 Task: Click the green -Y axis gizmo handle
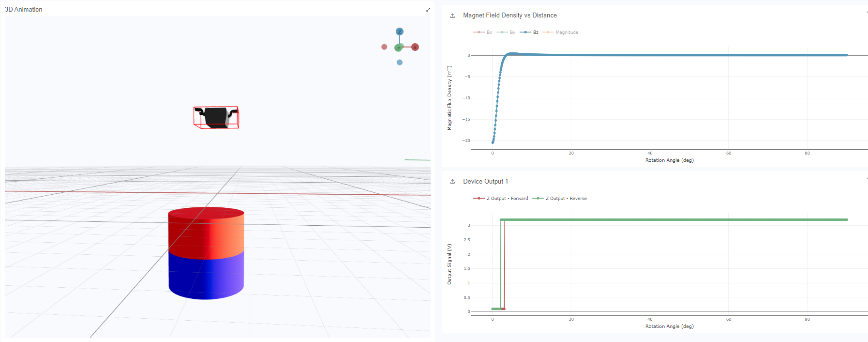398,48
